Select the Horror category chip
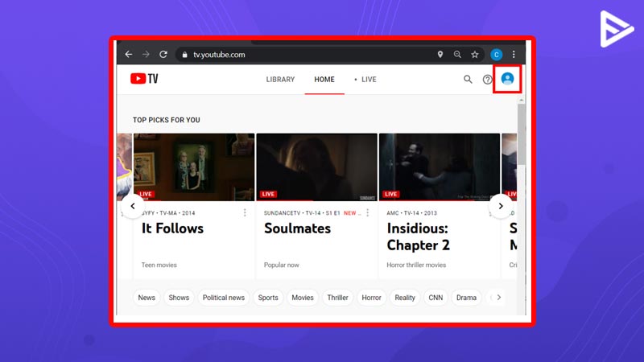644x362 pixels. coord(371,298)
